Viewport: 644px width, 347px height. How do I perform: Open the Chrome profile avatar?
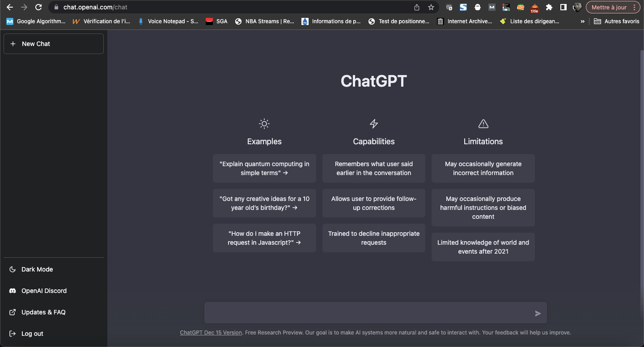[577, 7]
